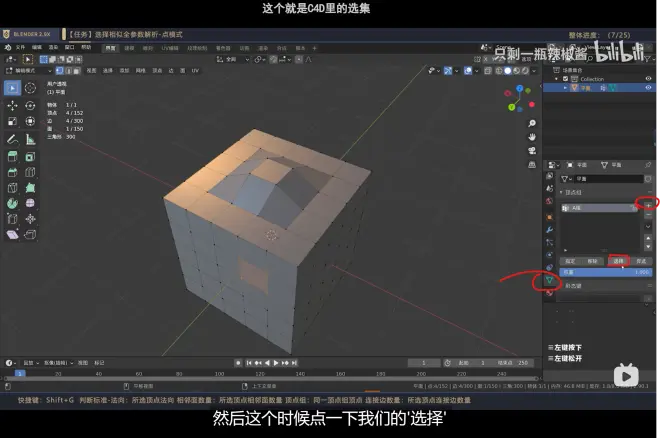Open the 编辑 menu
The image size is (660, 438).
pos(37,48)
